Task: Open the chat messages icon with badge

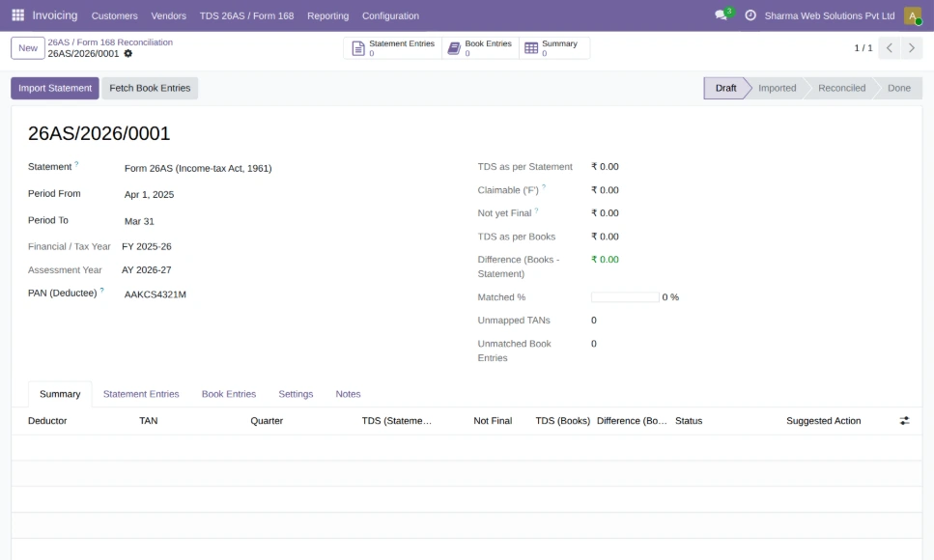Action: [722, 14]
